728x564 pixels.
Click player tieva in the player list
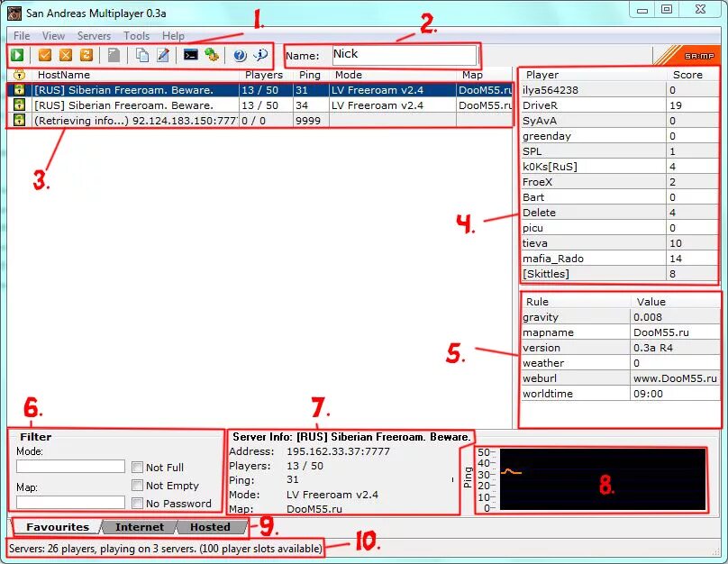click(620, 243)
